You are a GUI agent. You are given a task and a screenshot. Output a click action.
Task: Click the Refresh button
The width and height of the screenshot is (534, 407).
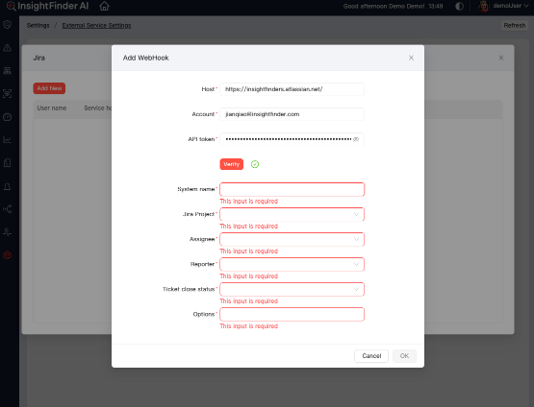point(514,26)
